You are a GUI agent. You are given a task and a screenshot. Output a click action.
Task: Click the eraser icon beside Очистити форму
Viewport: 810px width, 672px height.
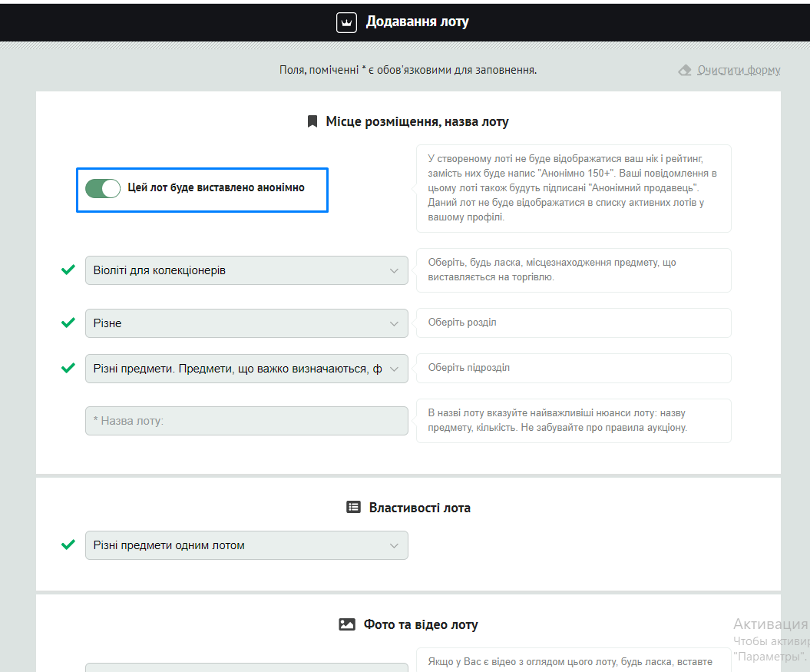point(685,70)
